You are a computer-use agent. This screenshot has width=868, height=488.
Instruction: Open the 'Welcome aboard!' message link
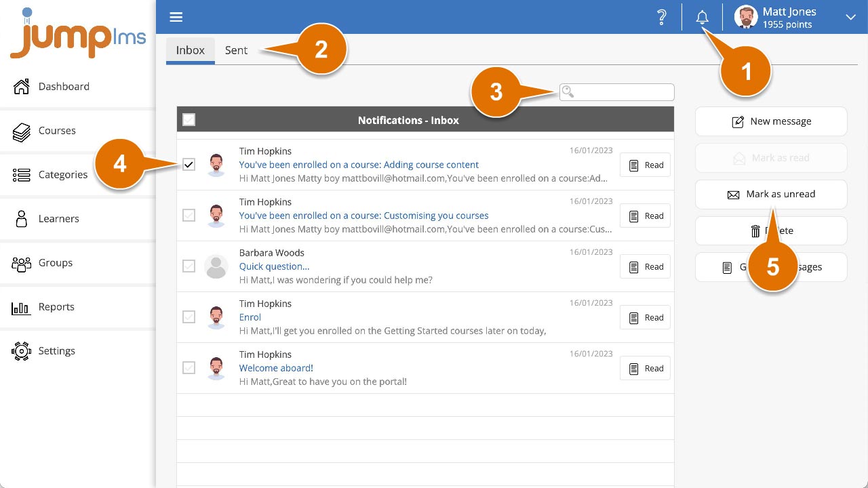click(276, 368)
